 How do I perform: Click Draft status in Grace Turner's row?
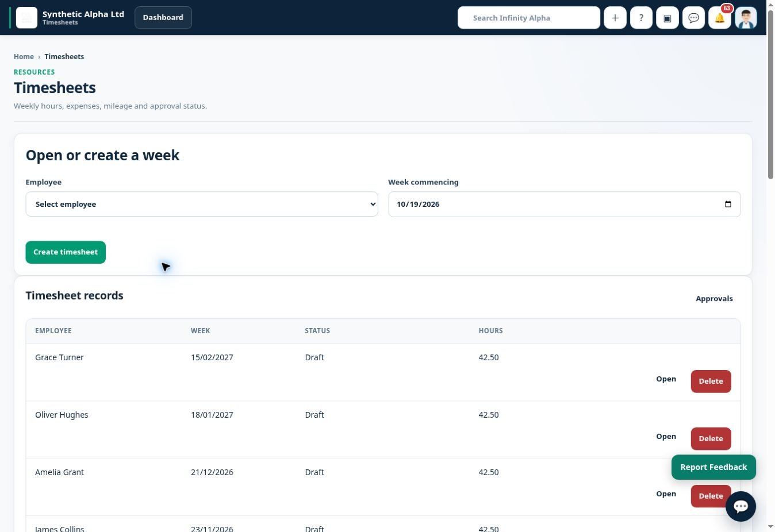click(x=314, y=357)
